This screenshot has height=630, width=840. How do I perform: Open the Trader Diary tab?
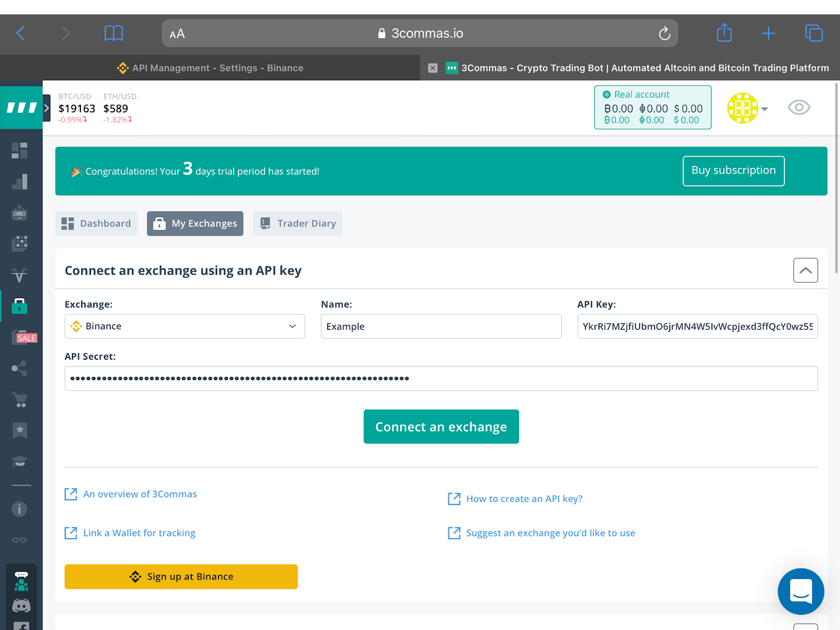click(298, 224)
